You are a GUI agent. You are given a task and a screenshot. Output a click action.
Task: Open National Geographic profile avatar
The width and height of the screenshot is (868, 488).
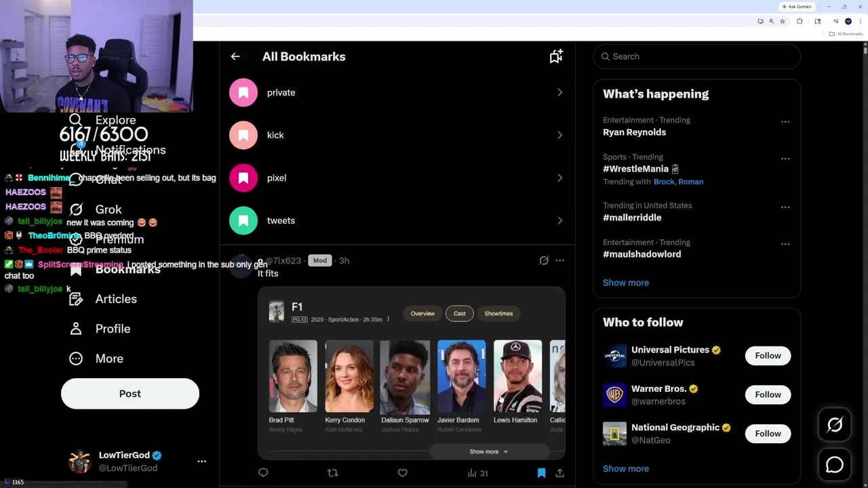tap(615, 434)
